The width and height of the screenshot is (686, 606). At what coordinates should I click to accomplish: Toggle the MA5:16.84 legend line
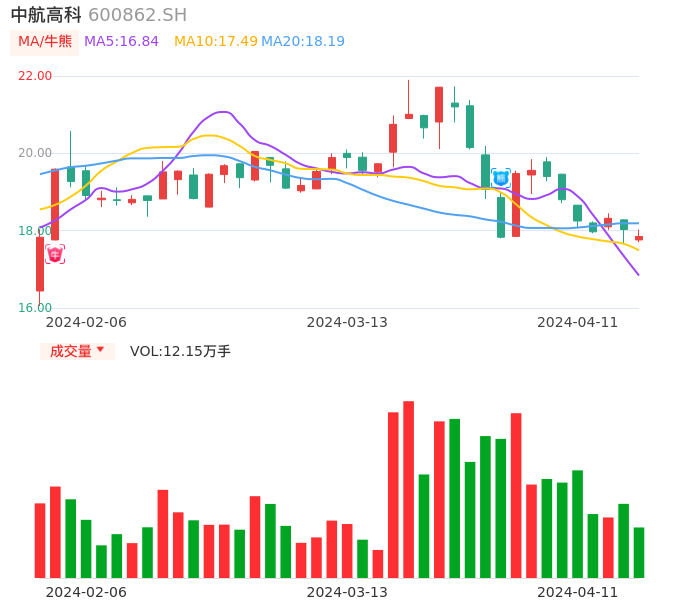(x=121, y=41)
